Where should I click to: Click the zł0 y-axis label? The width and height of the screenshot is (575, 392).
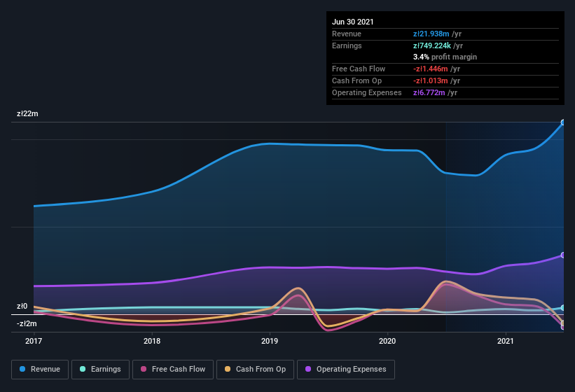22,307
